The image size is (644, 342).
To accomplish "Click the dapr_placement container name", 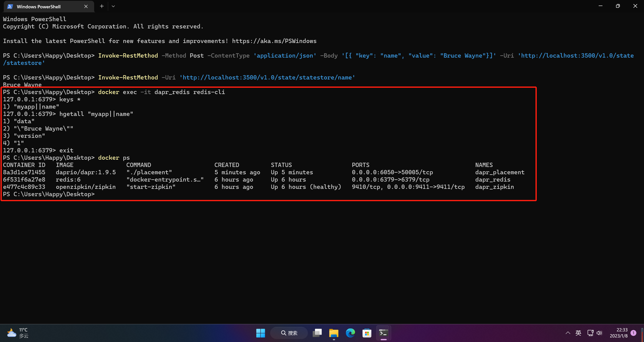I will (500, 172).
